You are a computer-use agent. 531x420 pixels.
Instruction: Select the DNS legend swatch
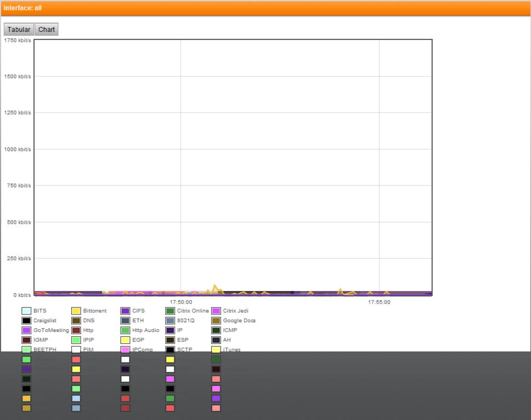tap(76, 321)
